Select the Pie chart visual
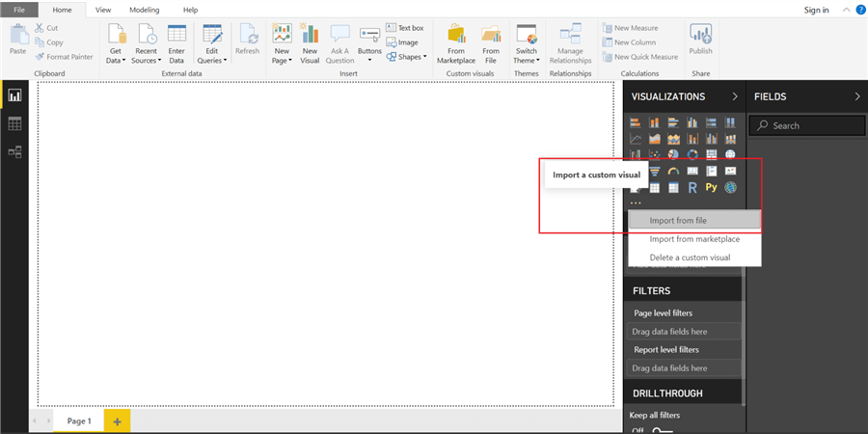868x434 pixels. tap(673, 154)
